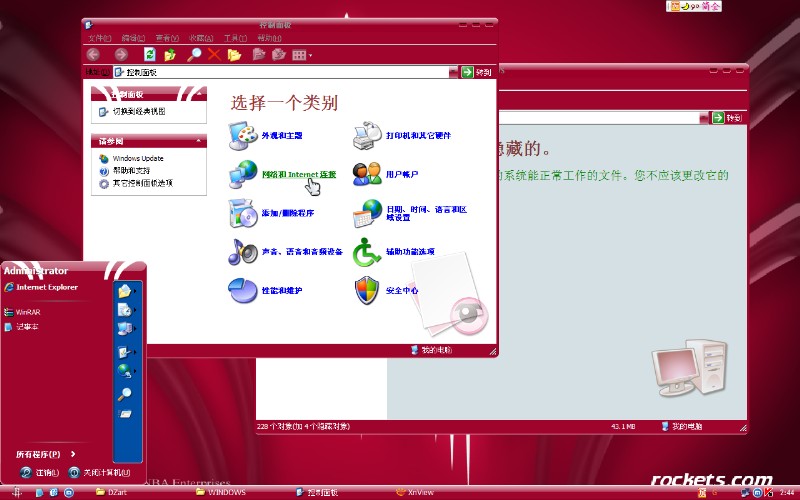Open 记事本 Notepad from Start menu
800x500 pixels.
(21, 327)
